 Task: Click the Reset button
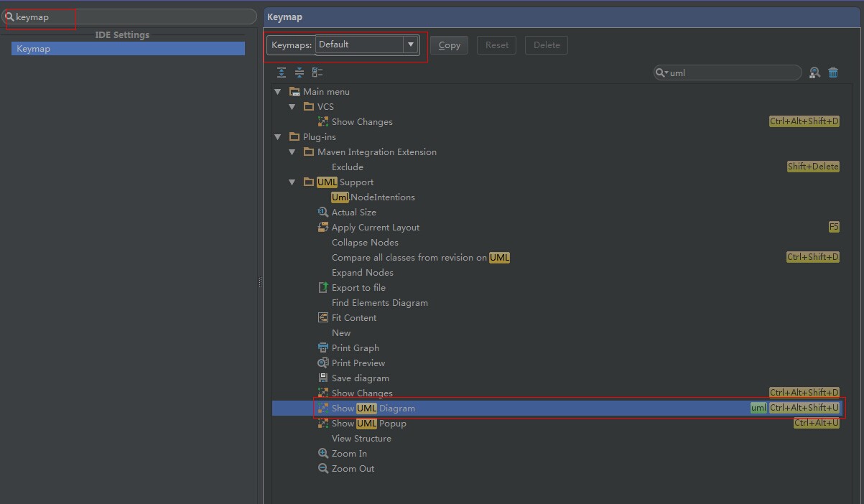(496, 45)
